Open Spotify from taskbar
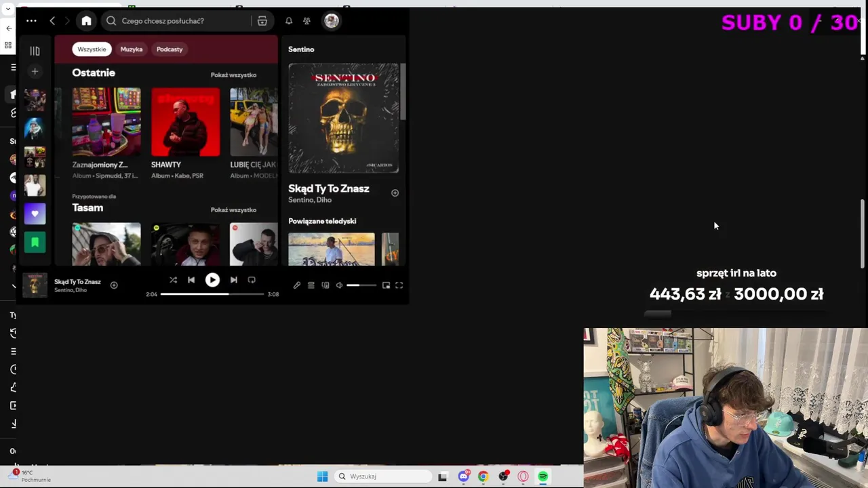The width and height of the screenshot is (868, 488). [543, 476]
